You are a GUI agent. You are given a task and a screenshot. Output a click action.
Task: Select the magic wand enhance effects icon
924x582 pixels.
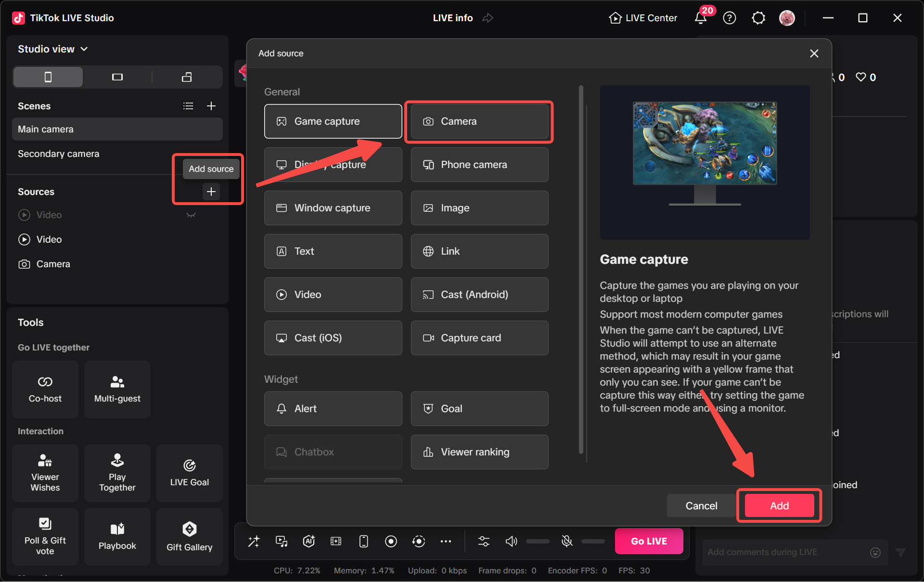click(x=254, y=541)
